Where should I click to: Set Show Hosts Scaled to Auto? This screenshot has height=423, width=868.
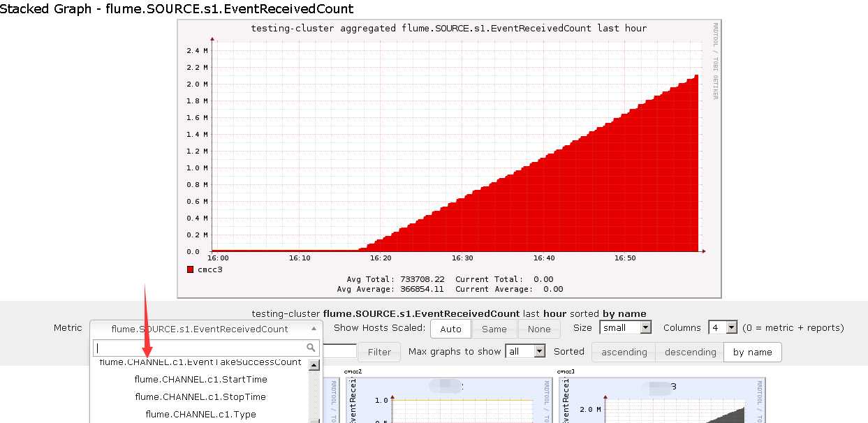click(451, 329)
